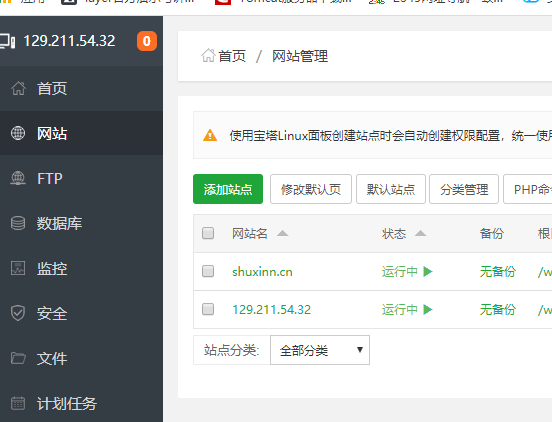The height and width of the screenshot is (422, 552).
Task: Click 无备份 in the 129.211.54.32 row
Action: [497, 310]
